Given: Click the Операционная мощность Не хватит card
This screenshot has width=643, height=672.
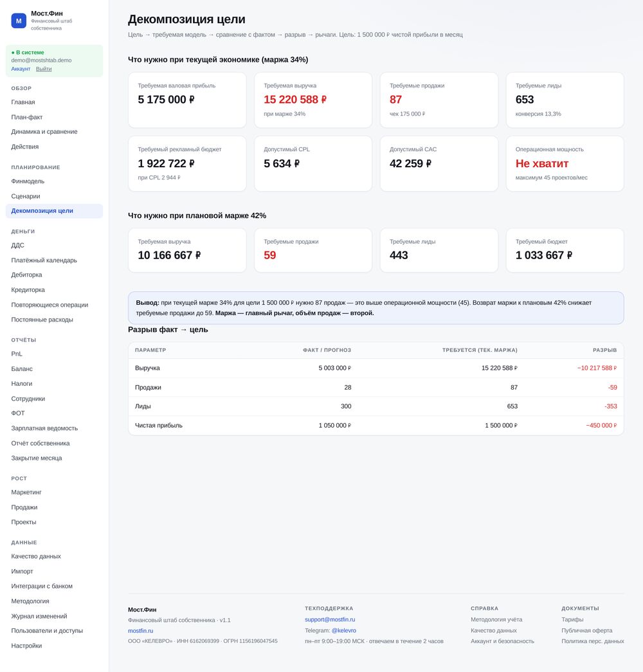Looking at the screenshot, I should click(x=565, y=164).
